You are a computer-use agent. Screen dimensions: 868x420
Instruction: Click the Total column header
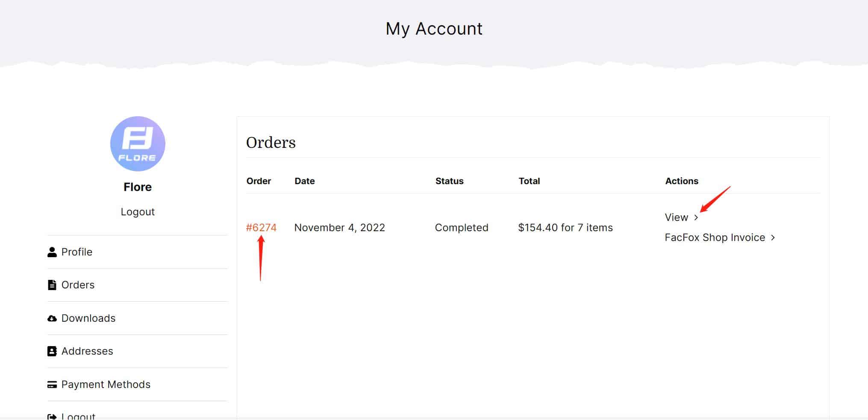pos(529,181)
